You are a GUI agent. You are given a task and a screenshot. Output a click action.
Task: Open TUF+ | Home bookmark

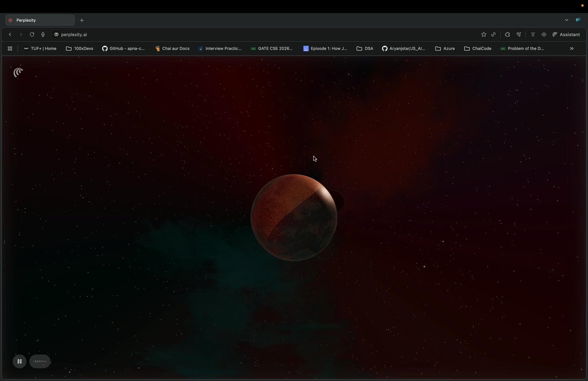[40, 49]
